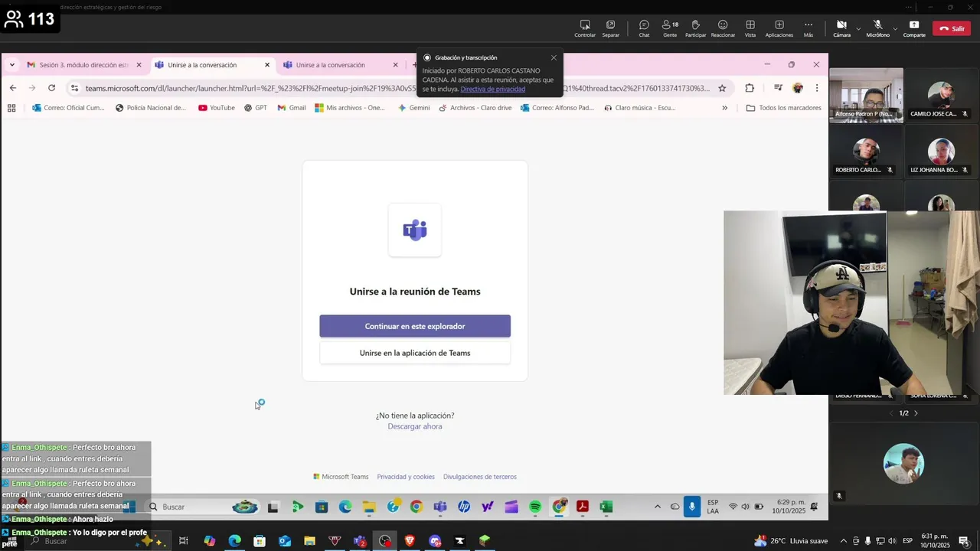
Task: Open the Lluvia suave weather widget
Action: pyautogui.click(x=792, y=540)
